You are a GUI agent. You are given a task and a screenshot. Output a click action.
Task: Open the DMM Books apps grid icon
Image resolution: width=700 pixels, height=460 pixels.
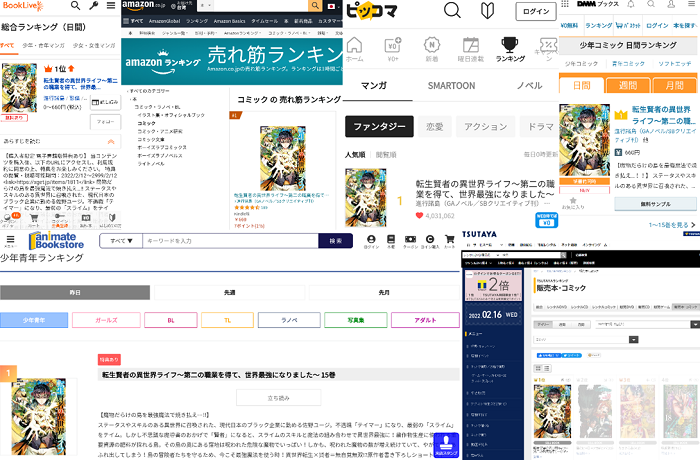coord(565,4)
